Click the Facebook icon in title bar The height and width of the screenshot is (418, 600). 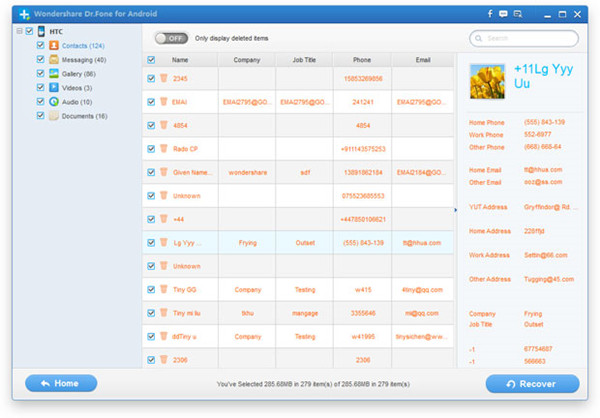490,14
